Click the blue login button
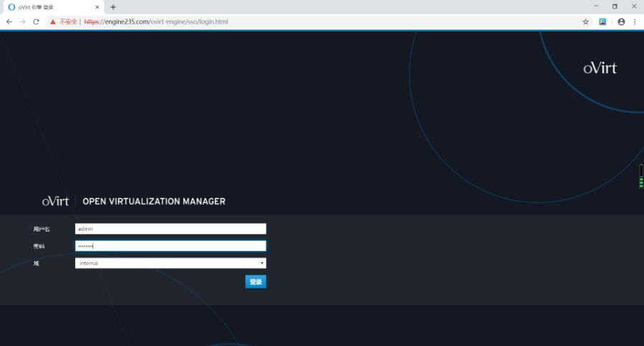 pyautogui.click(x=255, y=282)
